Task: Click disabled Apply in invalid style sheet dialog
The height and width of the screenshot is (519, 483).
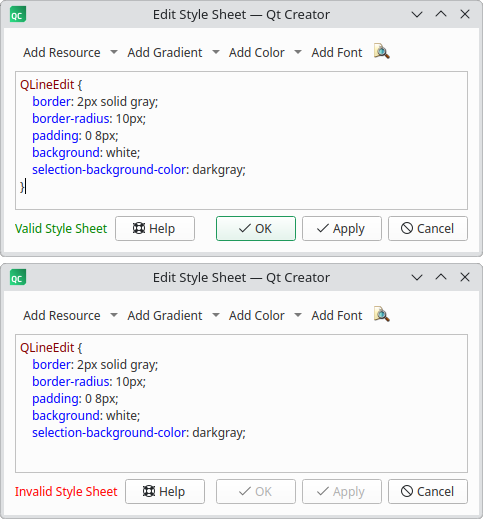Action: (x=342, y=492)
